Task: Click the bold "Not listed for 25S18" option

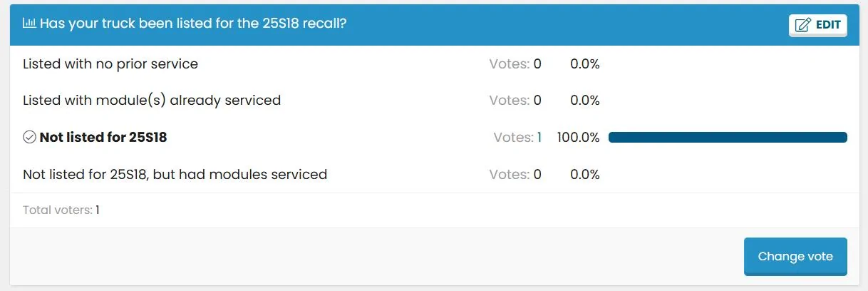Action: [103, 137]
